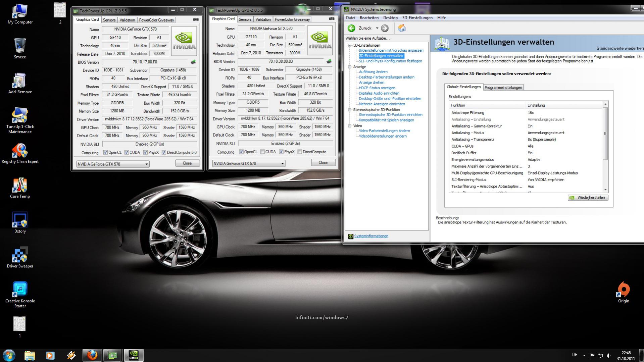Viewport: 644px width, 362px height.
Task: Open PowerColor Giveaway tab in left GPU-Z
Action: click(x=156, y=20)
